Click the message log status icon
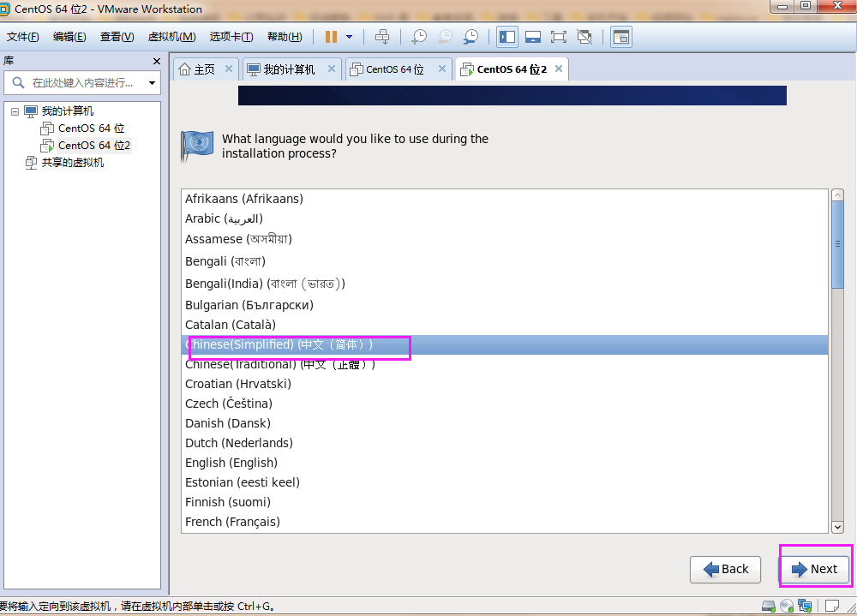Viewport: 857px width, 616px height. (832, 606)
